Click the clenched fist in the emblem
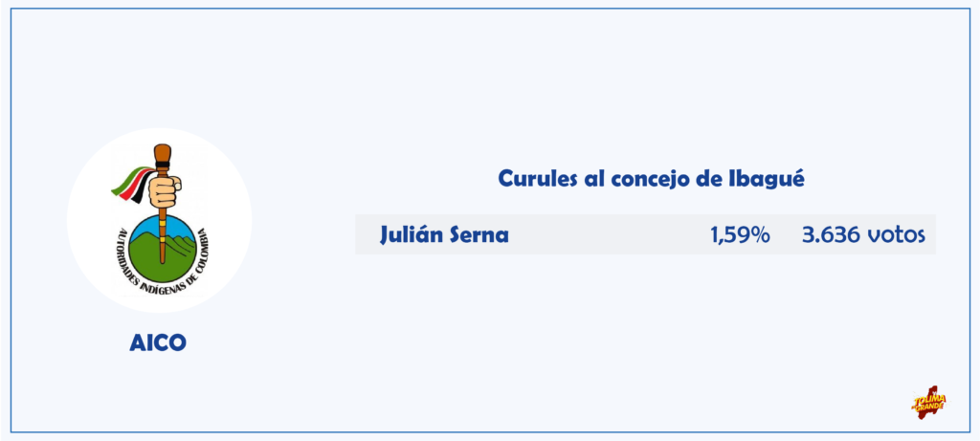This screenshot has width=980, height=441. tap(166, 191)
